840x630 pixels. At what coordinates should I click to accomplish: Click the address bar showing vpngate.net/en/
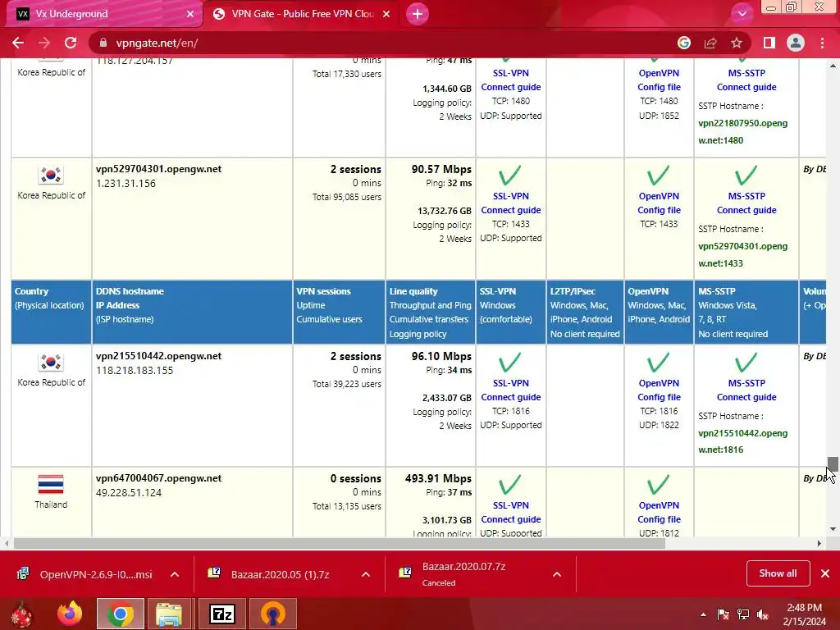[x=386, y=43]
